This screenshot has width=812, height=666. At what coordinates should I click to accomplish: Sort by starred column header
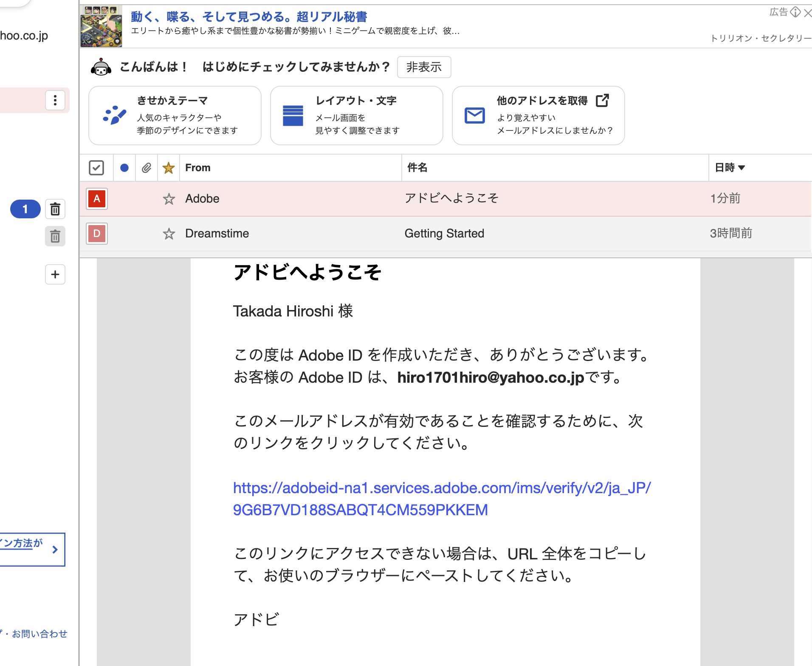click(169, 168)
